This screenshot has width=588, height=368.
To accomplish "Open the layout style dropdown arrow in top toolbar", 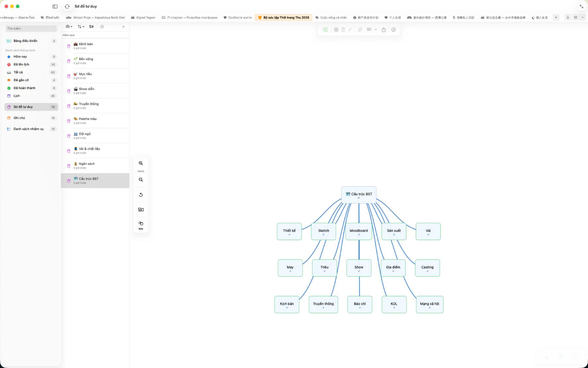I will (376, 29).
